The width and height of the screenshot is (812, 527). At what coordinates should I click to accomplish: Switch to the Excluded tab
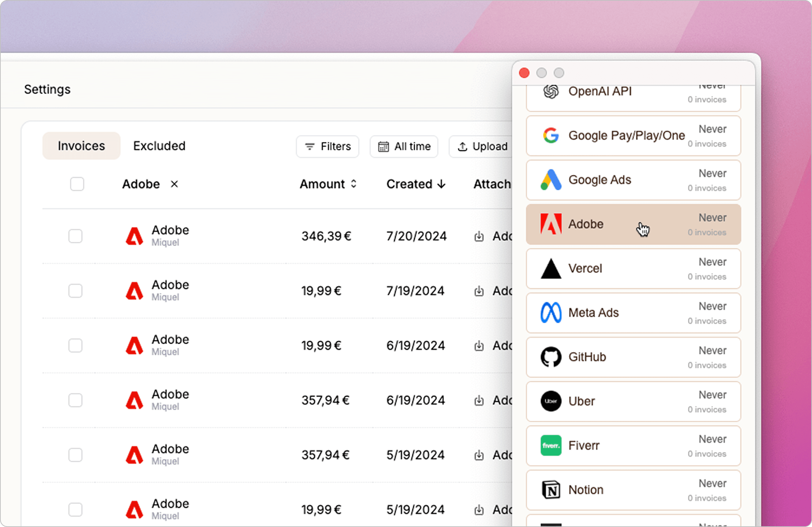159,146
